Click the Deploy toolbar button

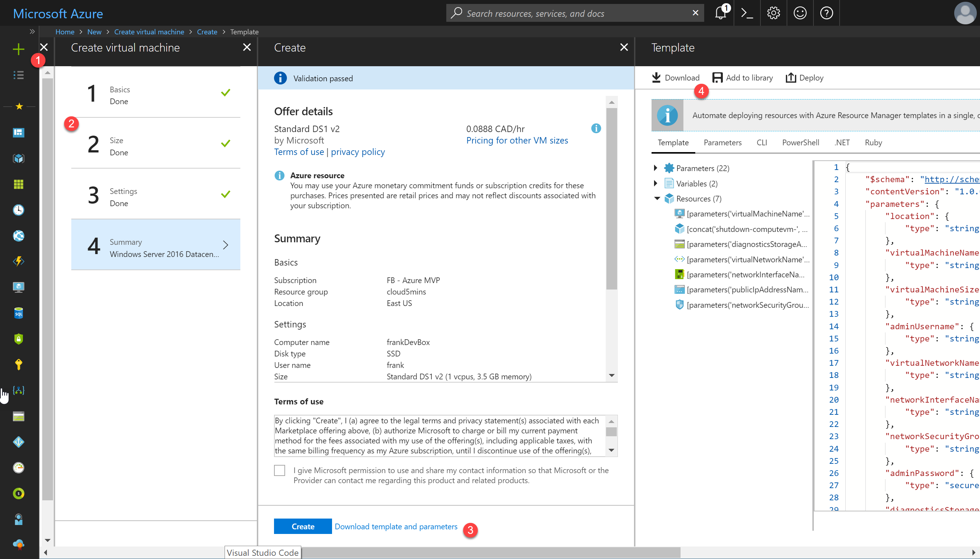804,78
